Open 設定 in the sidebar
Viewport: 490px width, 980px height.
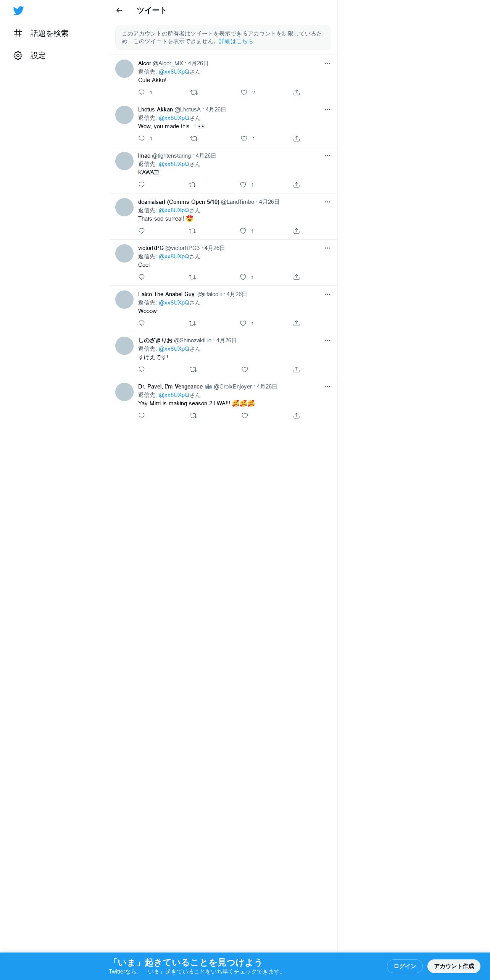(x=30, y=56)
